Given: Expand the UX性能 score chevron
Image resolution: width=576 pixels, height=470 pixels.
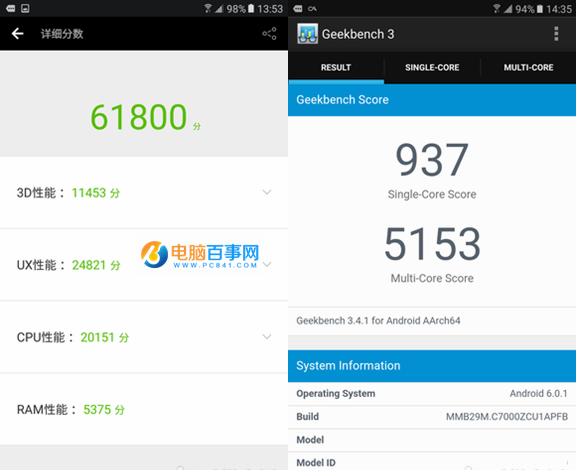Looking at the screenshot, I should (267, 265).
